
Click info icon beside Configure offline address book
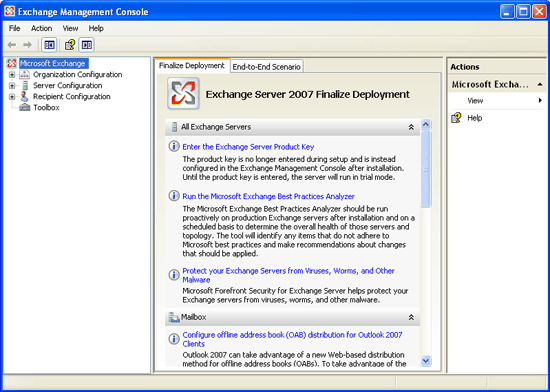tap(174, 339)
